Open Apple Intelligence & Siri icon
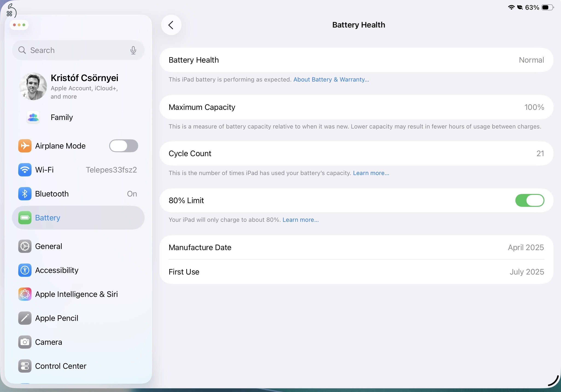The width and height of the screenshot is (561, 392). click(x=25, y=294)
